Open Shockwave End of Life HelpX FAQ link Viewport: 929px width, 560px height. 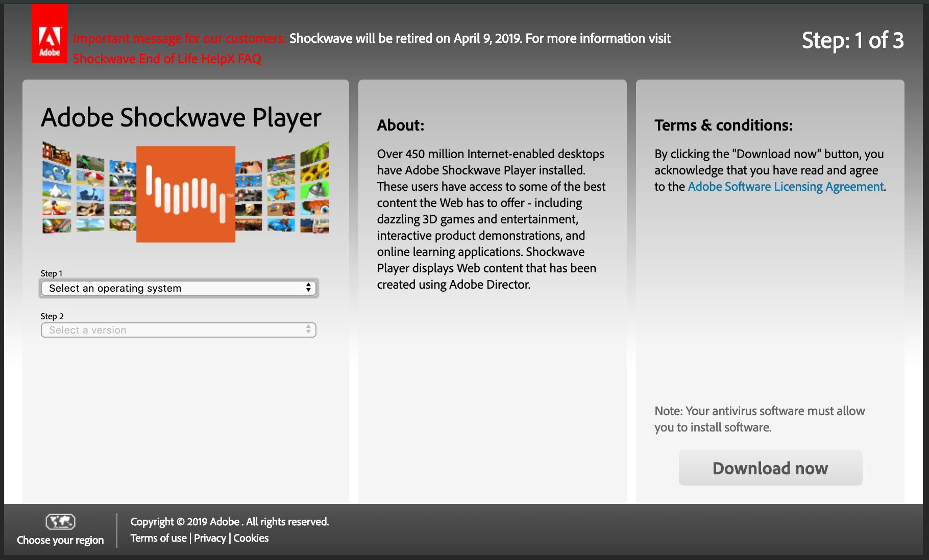coord(167,59)
